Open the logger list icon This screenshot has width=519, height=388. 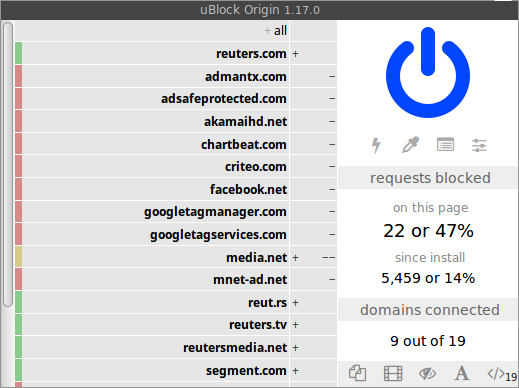445,145
